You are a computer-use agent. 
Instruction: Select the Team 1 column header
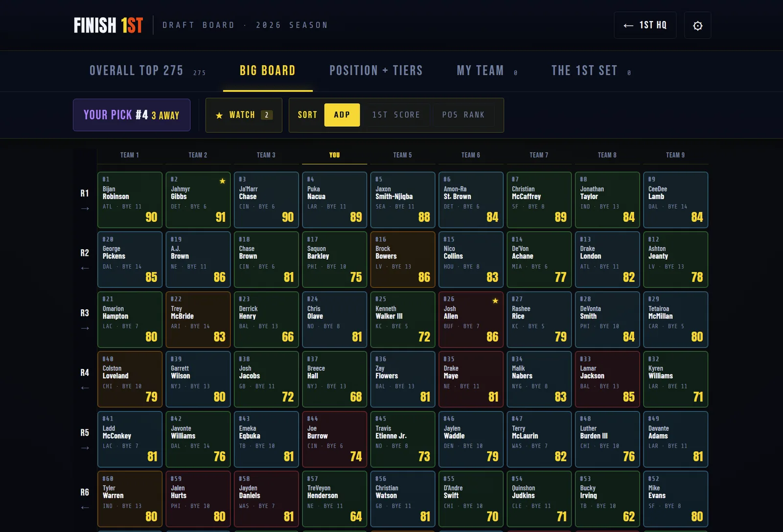130,155
